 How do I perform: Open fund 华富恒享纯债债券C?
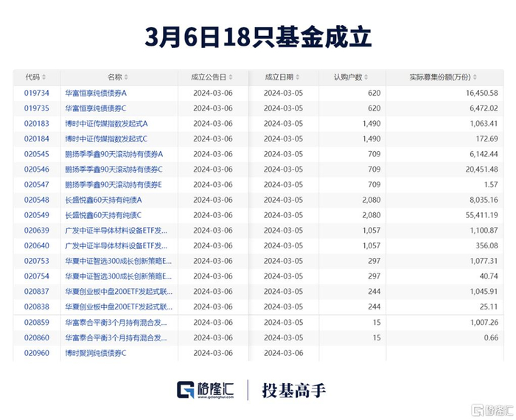point(96,108)
